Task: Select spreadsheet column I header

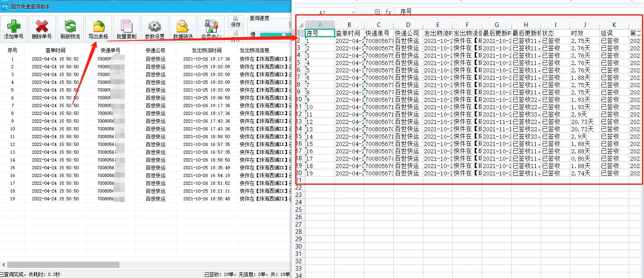Action: point(555,25)
